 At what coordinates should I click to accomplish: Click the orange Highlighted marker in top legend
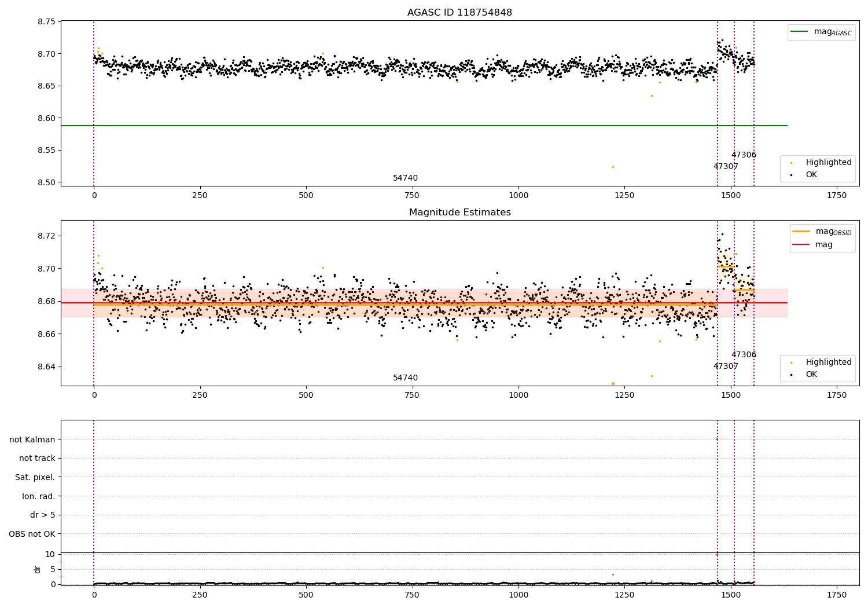791,163
